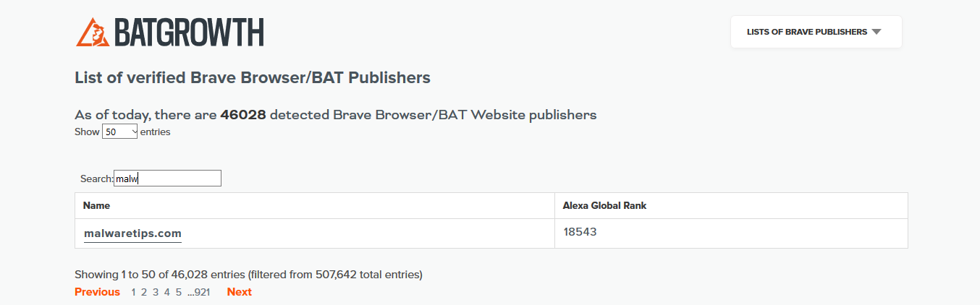The width and height of the screenshot is (980, 305).
Task: Jump to page 2 of results
Action: coord(144,292)
